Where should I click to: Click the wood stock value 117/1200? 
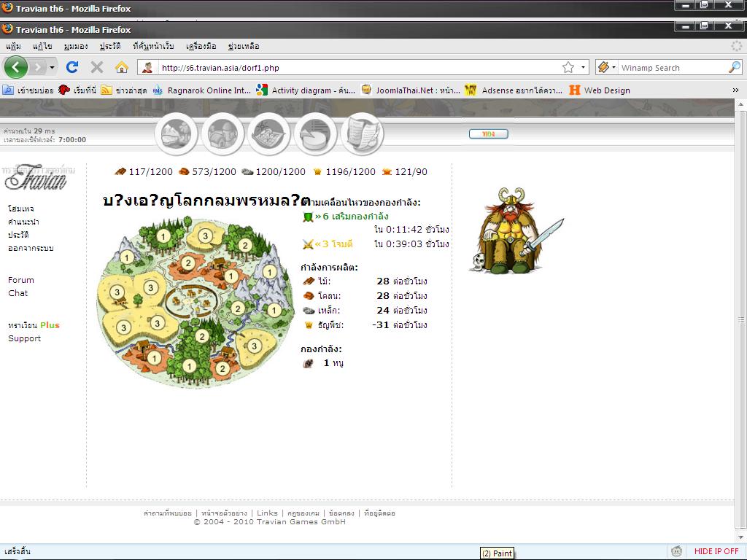(x=150, y=172)
